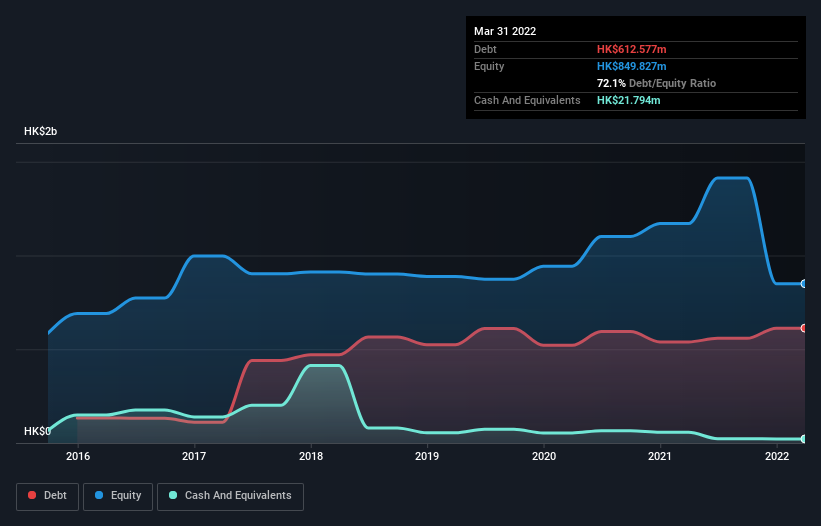Click the HK$21.794m cash value
Screen dimensions: 821x526
click(628, 100)
